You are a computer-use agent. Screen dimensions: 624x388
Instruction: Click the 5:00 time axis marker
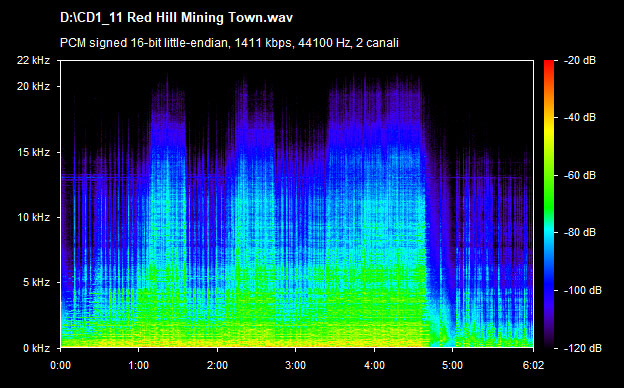tap(452, 365)
